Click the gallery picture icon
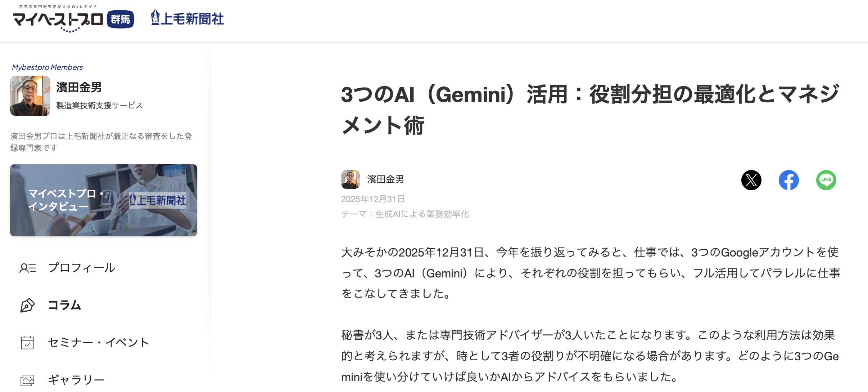868x392 pixels. pyautogui.click(x=28, y=380)
